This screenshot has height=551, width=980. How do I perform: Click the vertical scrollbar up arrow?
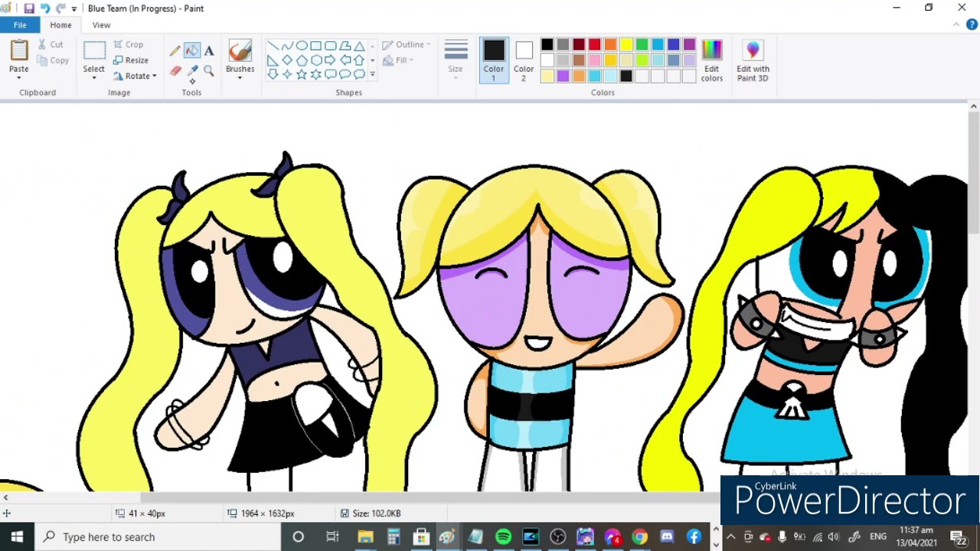click(x=973, y=107)
